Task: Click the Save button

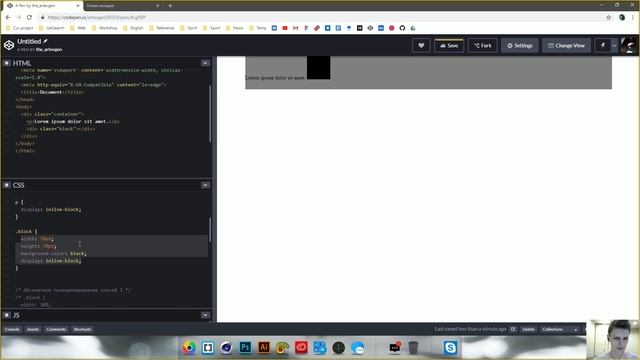Action: tap(449, 45)
